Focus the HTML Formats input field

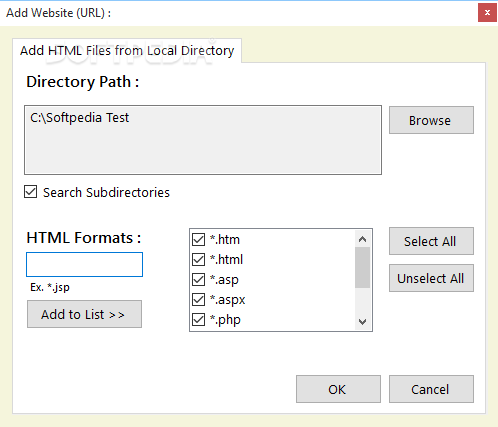point(84,264)
